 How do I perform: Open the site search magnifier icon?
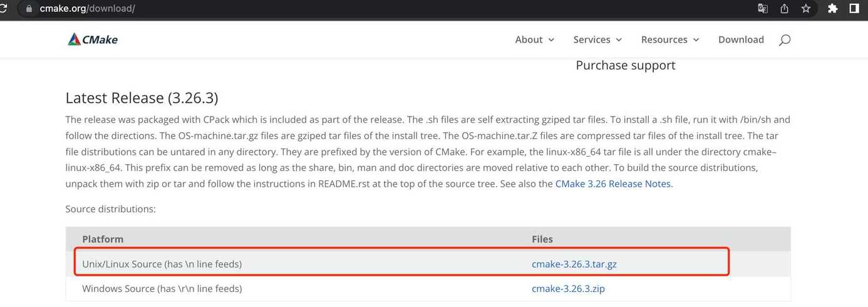click(x=784, y=40)
